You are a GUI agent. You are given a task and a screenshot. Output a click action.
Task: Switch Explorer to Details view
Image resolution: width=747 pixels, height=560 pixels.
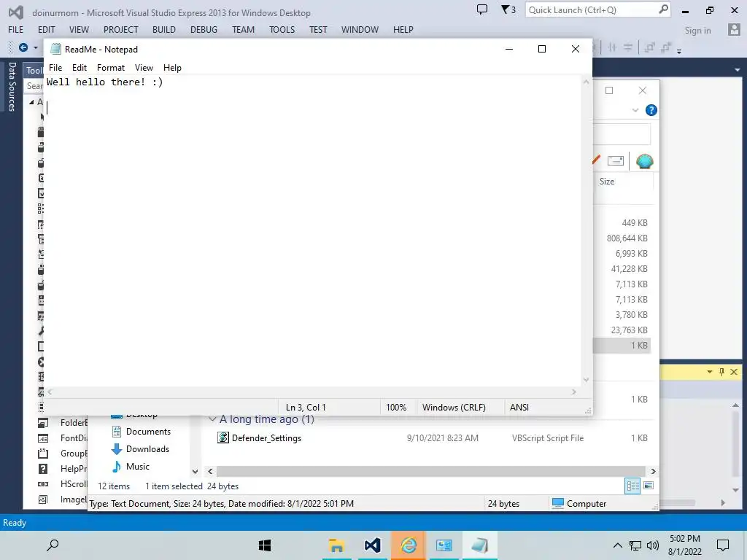click(x=632, y=486)
